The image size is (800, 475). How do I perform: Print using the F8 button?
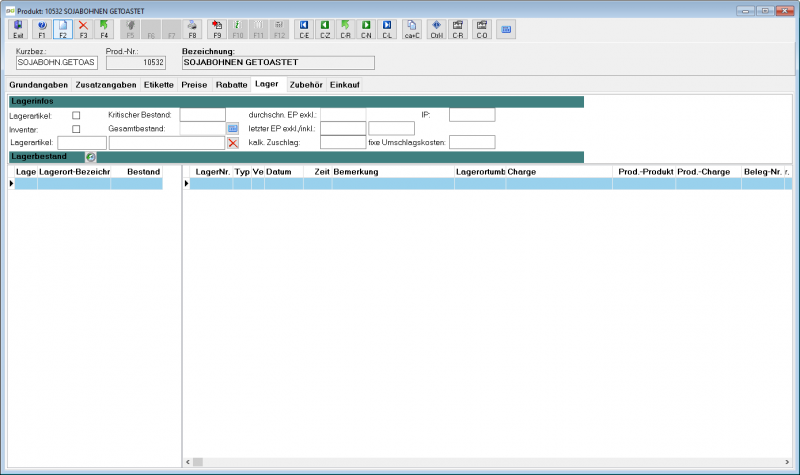coord(192,29)
